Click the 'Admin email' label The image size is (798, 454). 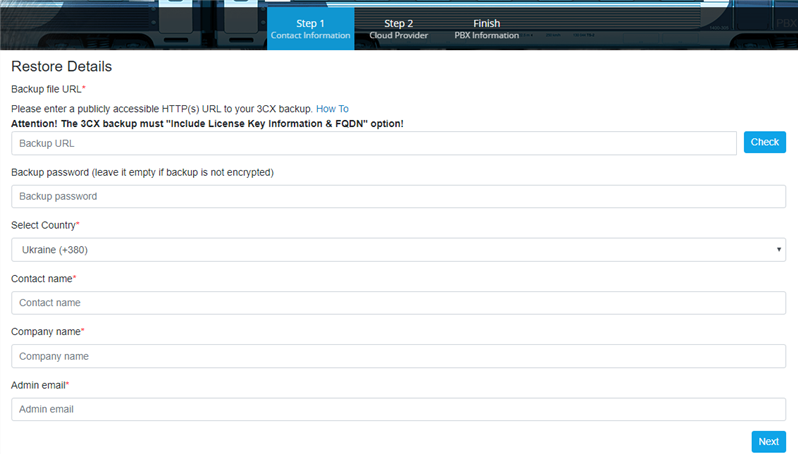(x=40, y=385)
